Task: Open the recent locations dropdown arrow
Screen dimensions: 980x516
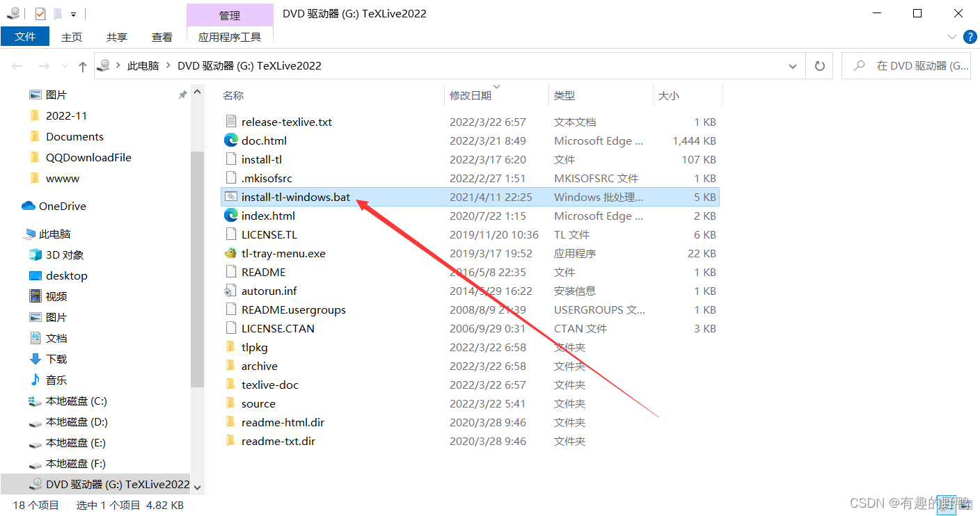Action: (x=64, y=66)
